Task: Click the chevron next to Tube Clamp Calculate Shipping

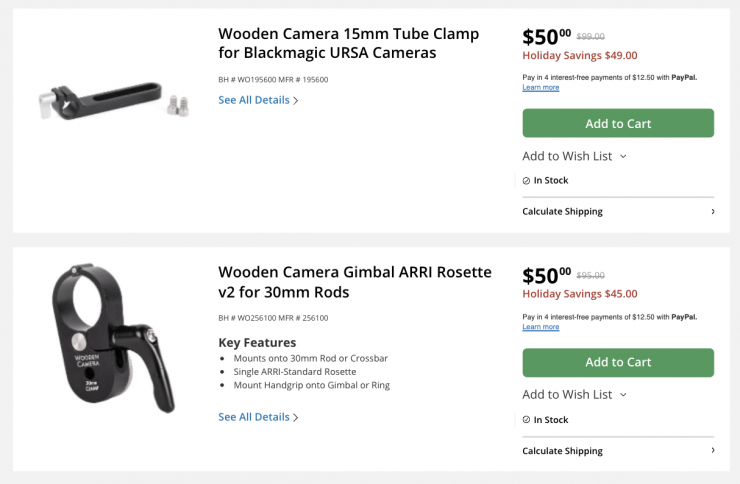Action: tap(712, 212)
